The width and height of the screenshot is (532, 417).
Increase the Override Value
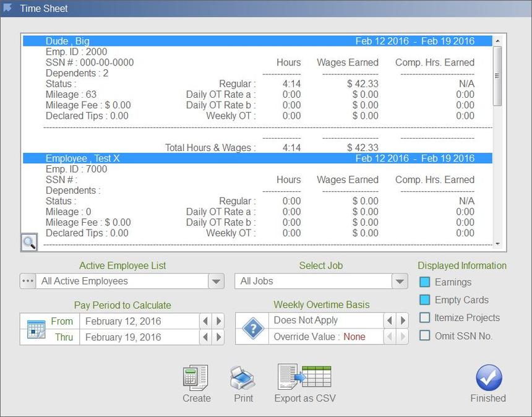pyautogui.click(x=403, y=337)
